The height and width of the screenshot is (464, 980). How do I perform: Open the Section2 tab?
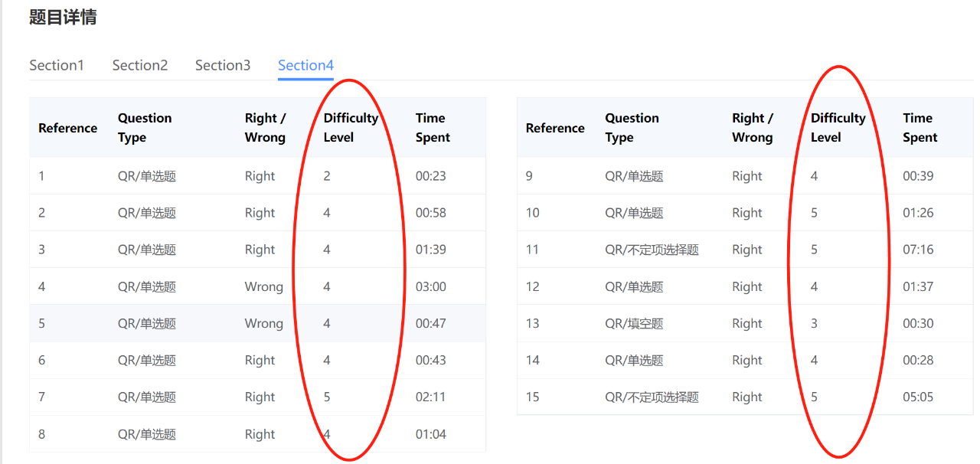pyautogui.click(x=140, y=65)
